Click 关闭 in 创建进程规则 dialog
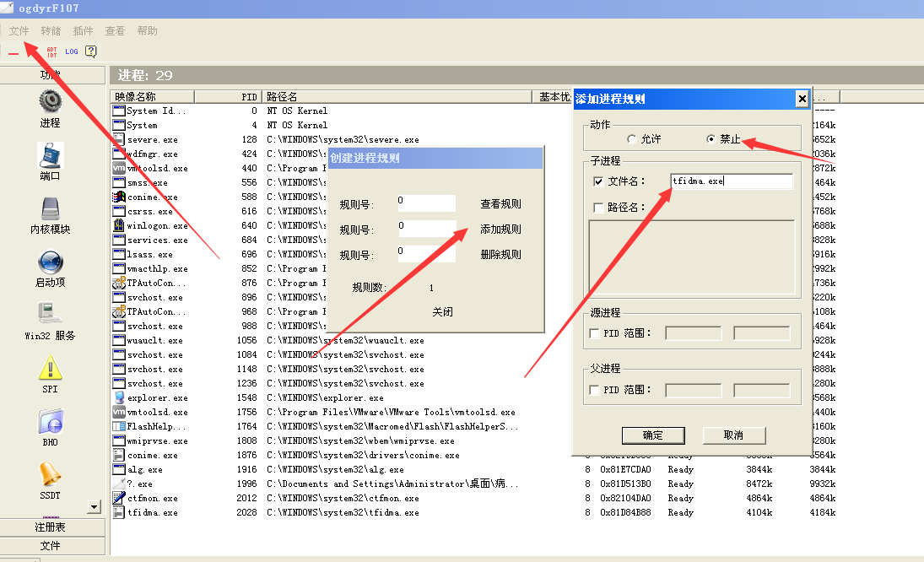924x562 pixels. pos(442,311)
